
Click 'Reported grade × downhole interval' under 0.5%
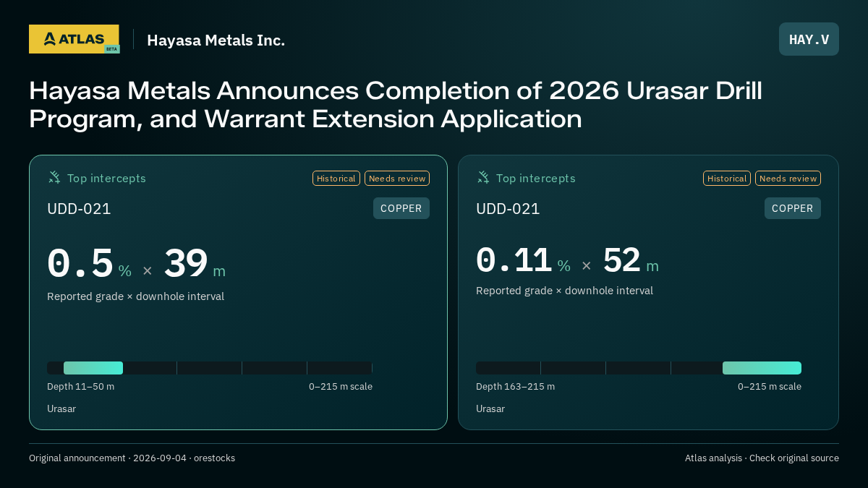coord(135,296)
